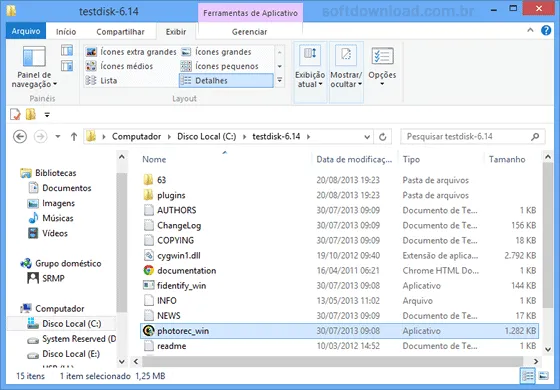Expand the layout gallery more arrow
560x390 pixels.
(x=280, y=80)
